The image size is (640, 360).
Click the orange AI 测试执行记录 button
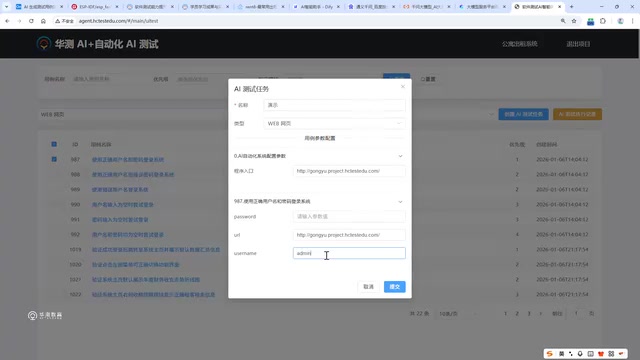[x=577, y=114]
